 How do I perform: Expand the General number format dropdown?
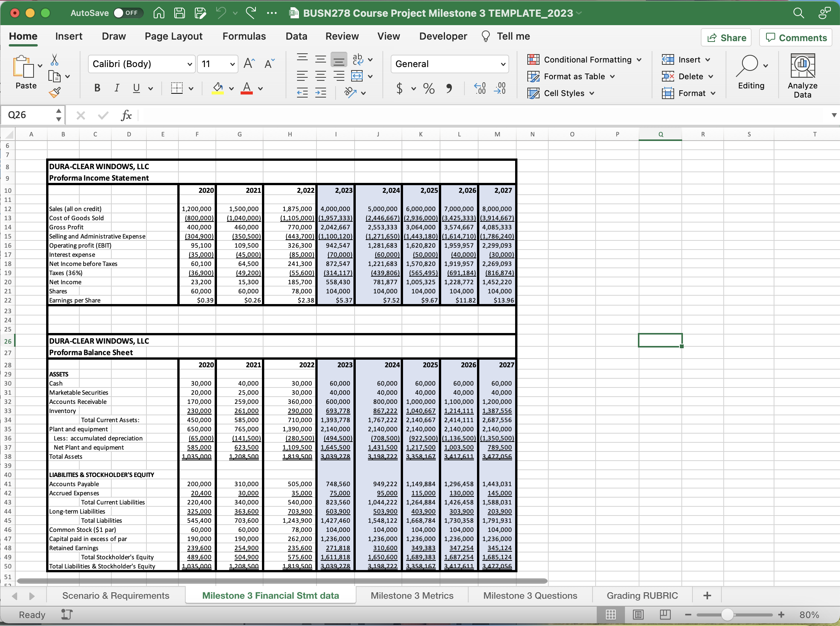503,64
